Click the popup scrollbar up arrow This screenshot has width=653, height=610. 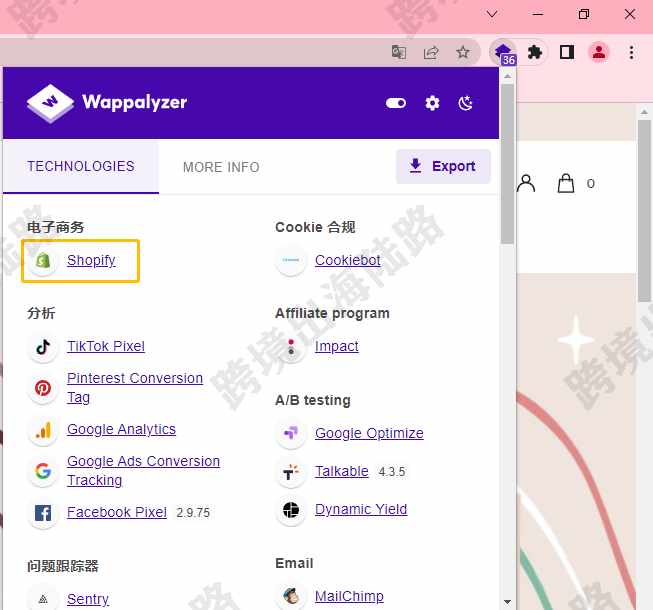click(x=507, y=76)
